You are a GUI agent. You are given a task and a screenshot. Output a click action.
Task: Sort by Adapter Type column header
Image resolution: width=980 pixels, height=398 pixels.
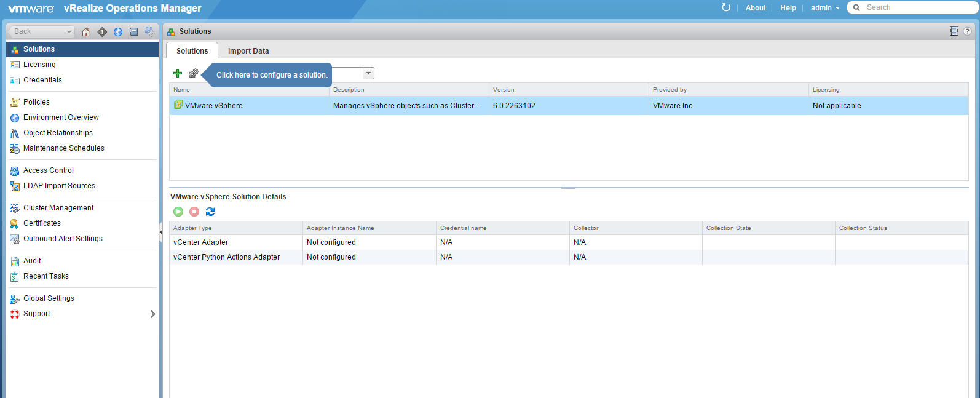pos(236,228)
